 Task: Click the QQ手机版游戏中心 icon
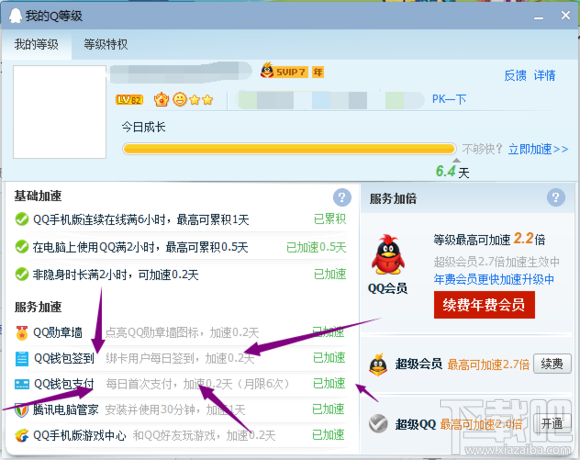point(22,436)
